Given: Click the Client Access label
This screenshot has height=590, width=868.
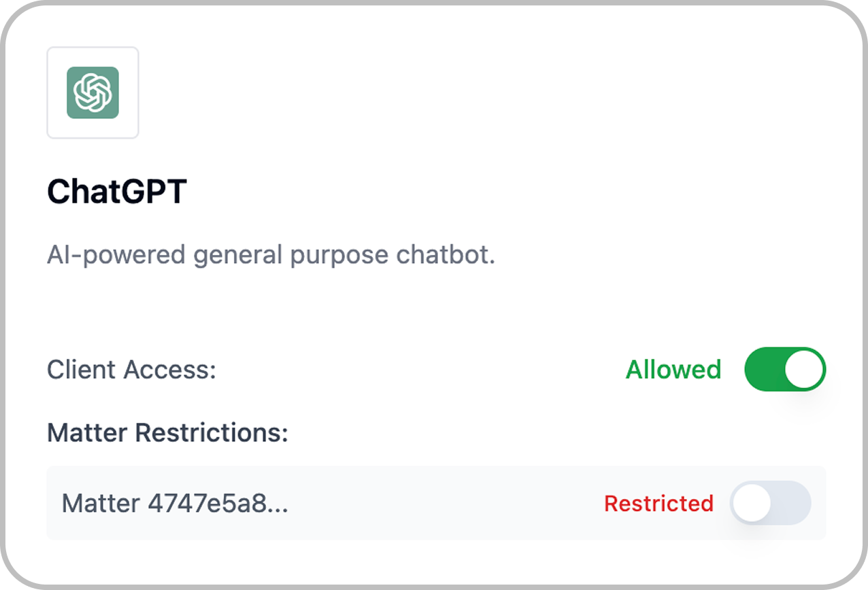Looking at the screenshot, I should 131,369.
